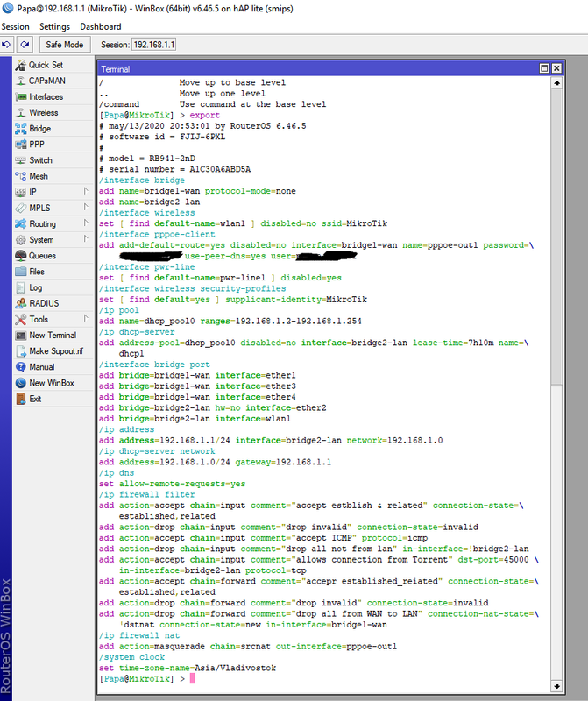The width and height of the screenshot is (588, 701).
Task: Click "Asia/Vladivostok" time zone text
Action: tap(235, 668)
